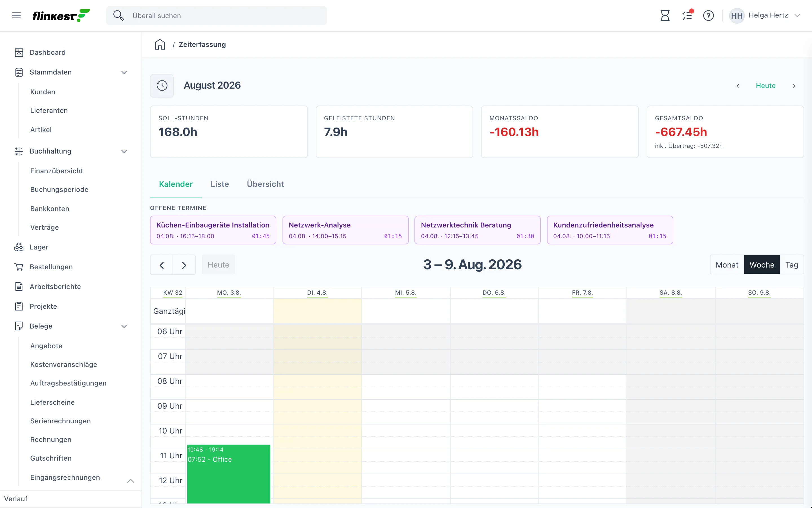Click the clock history icon beside August 2026
Viewport: 812px width, 508px height.
[x=162, y=85]
